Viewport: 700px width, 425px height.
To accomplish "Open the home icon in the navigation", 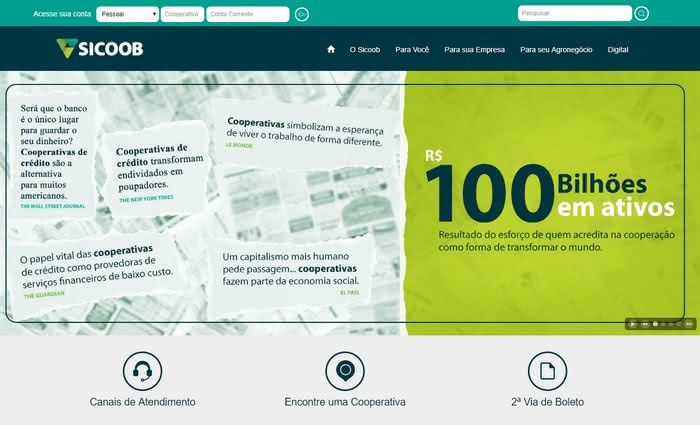I will (331, 50).
